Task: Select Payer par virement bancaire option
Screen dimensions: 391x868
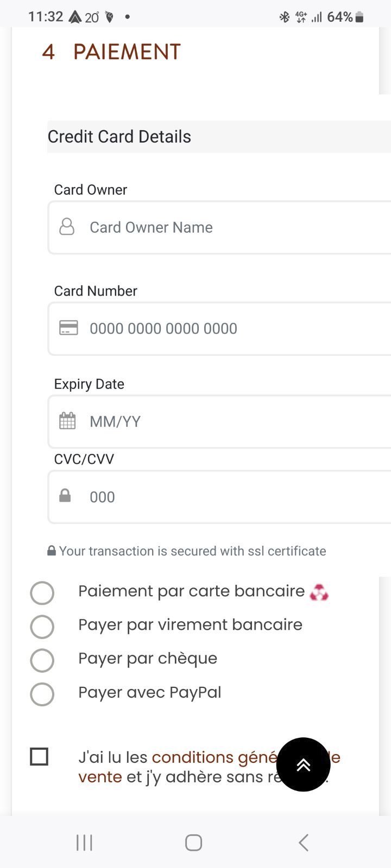Action: [42, 627]
